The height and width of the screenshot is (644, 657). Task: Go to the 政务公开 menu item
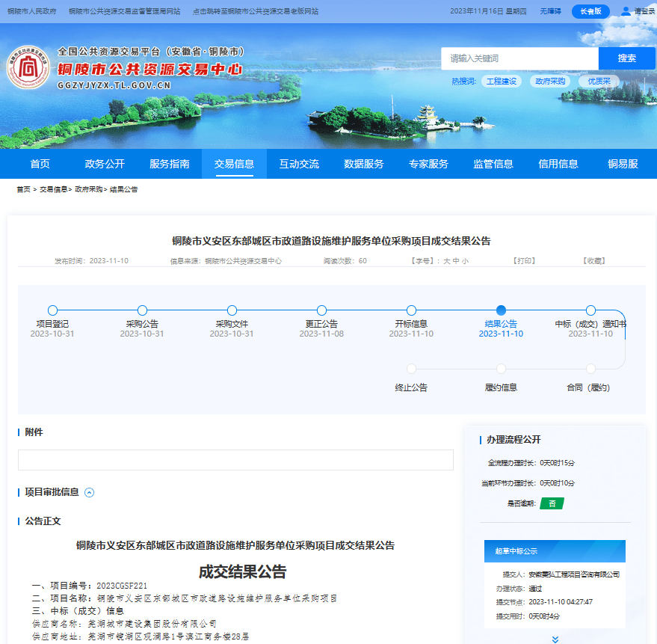(x=105, y=164)
